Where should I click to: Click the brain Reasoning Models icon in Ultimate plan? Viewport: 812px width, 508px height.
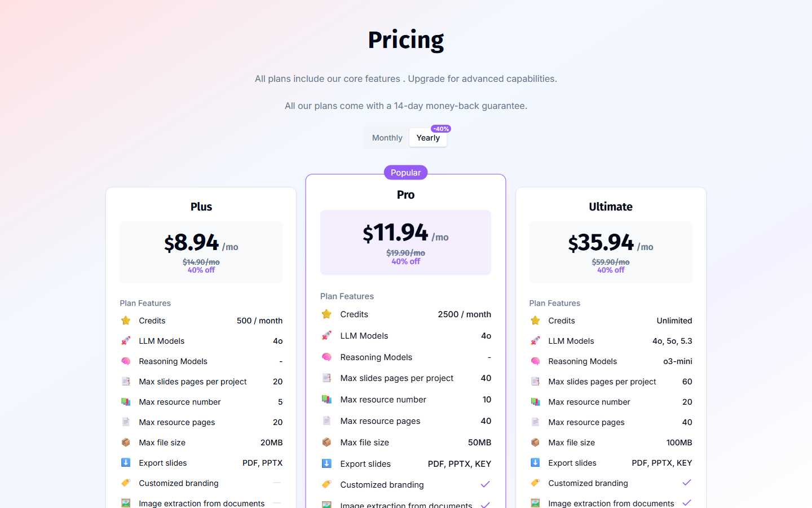(535, 361)
